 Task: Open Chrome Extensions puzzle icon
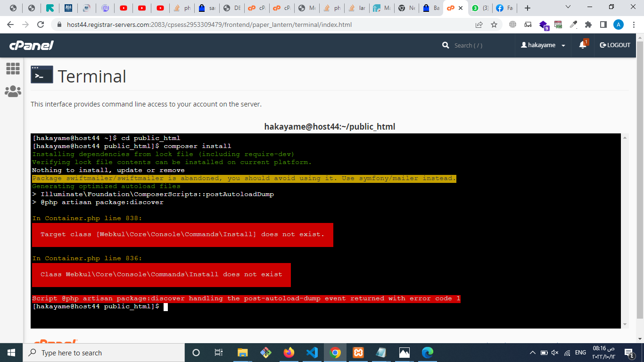point(588,25)
